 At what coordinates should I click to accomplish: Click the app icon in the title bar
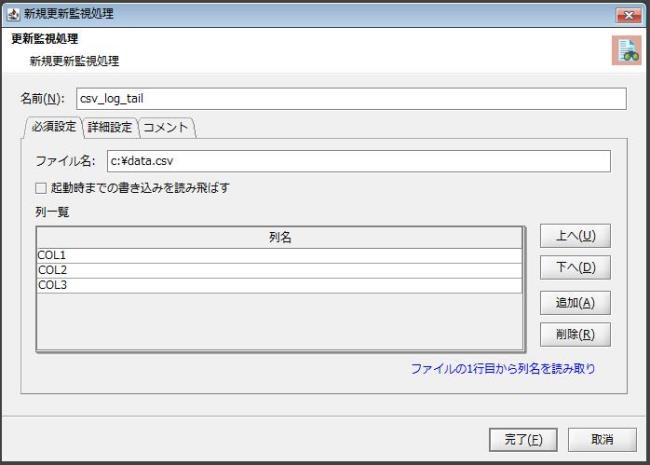(12, 14)
